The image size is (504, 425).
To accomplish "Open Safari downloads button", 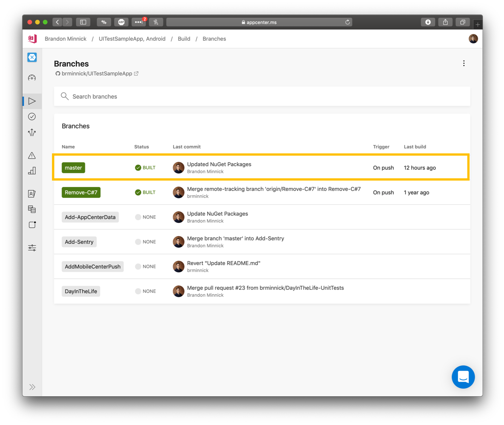I will [428, 22].
